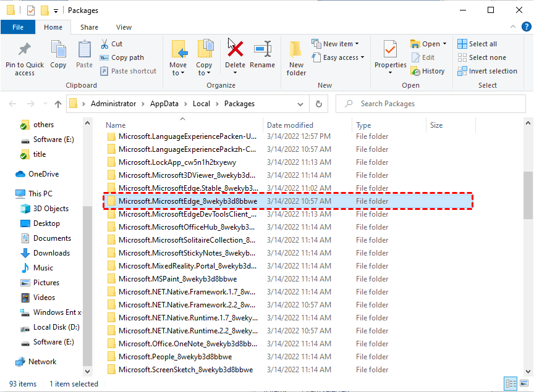Expand the Open button dropdown

click(x=445, y=44)
